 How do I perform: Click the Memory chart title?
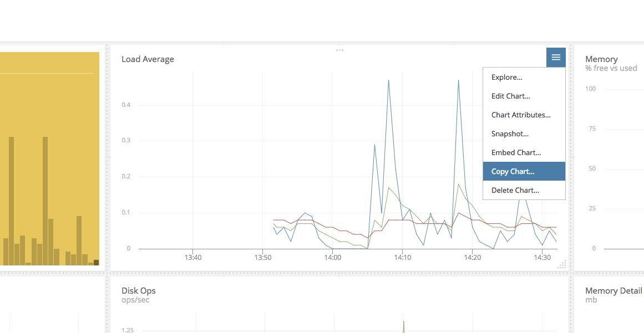click(x=601, y=59)
